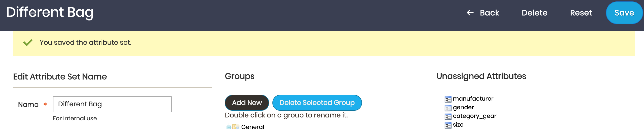Focus the attribute set Name field
Image resolution: width=644 pixels, height=129 pixels.
[x=112, y=104]
